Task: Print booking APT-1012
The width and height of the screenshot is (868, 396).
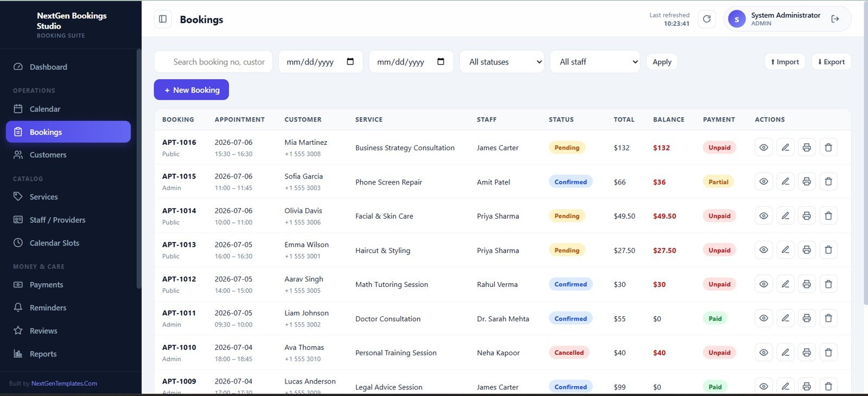Action: click(807, 284)
